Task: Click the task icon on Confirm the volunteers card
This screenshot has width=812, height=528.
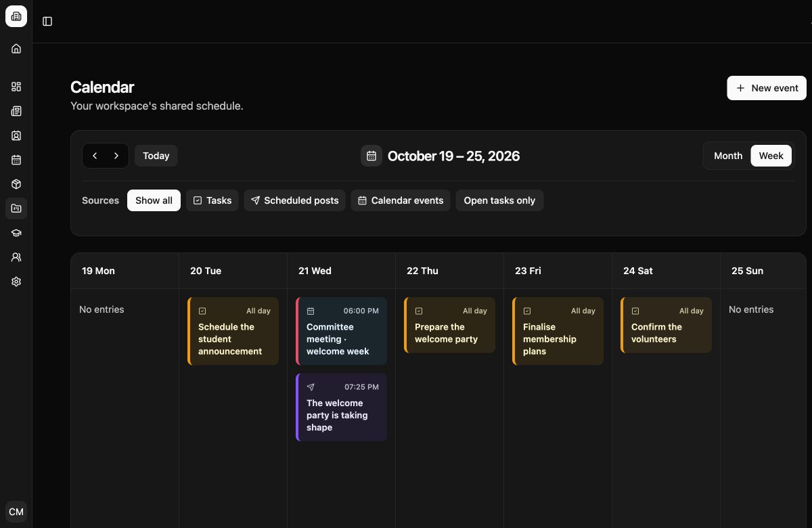Action: tap(635, 311)
